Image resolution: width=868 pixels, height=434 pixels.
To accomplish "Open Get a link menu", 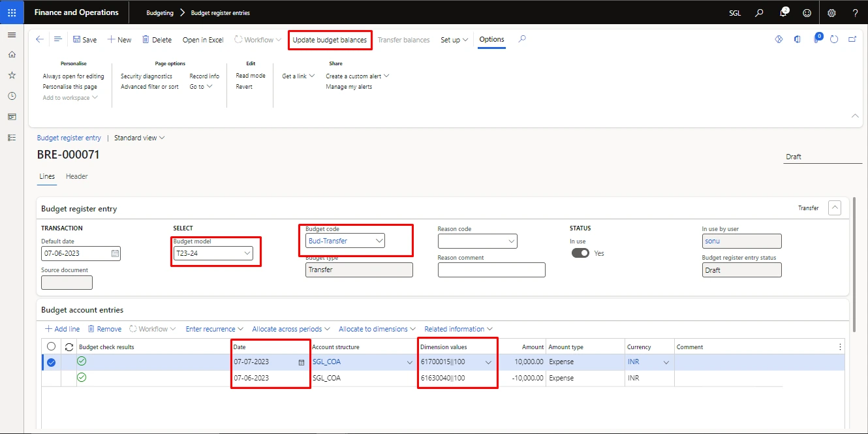I will click(298, 76).
